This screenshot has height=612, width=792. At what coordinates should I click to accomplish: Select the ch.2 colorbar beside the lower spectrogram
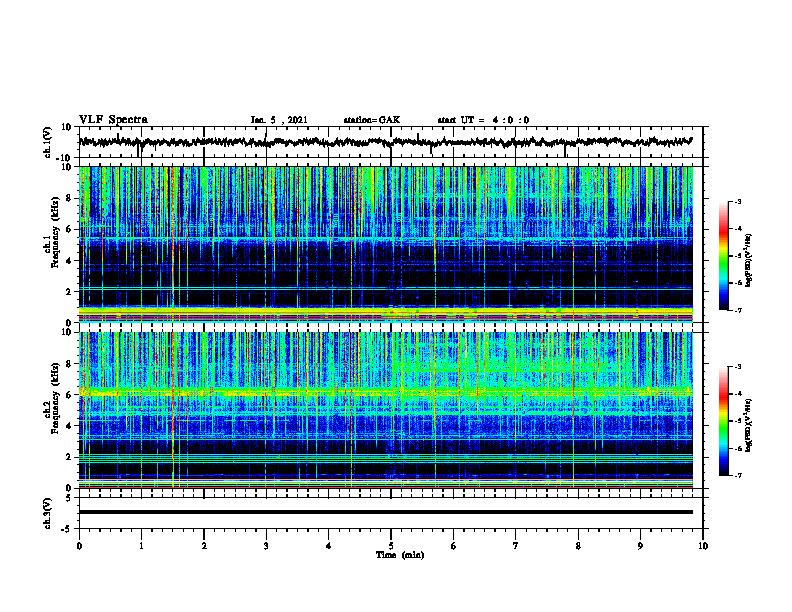click(x=723, y=421)
